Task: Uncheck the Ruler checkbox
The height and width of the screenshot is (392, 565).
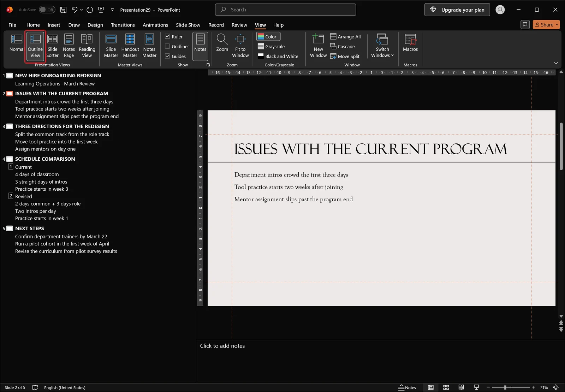Action: (x=167, y=36)
